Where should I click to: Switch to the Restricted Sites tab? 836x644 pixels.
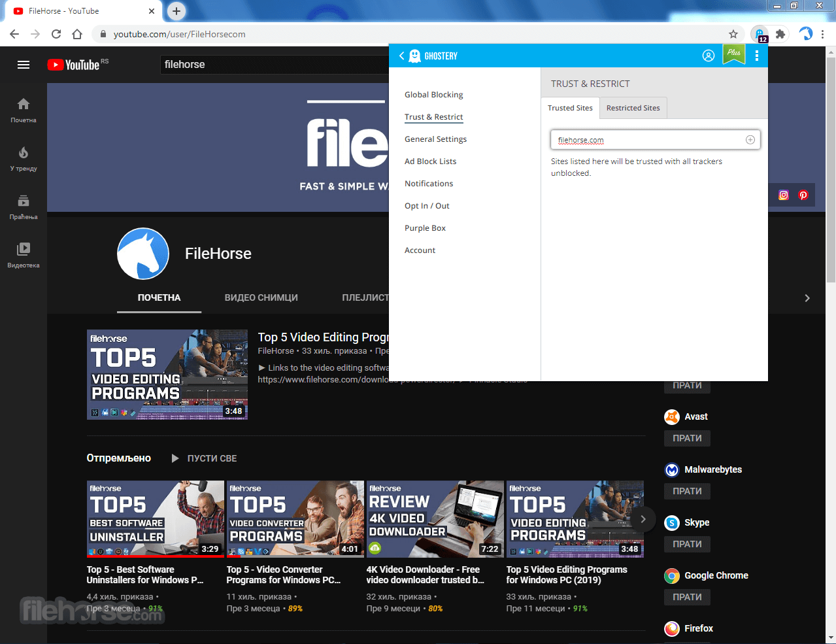coord(633,108)
